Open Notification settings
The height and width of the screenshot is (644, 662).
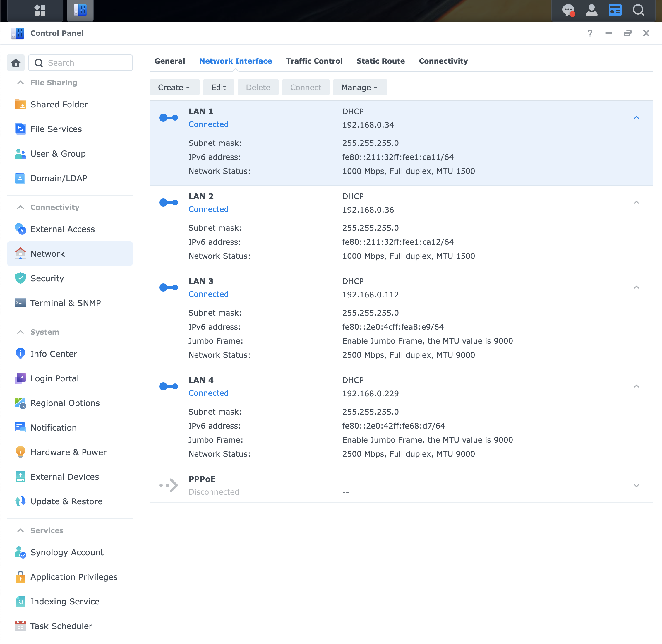(x=70, y=428)
